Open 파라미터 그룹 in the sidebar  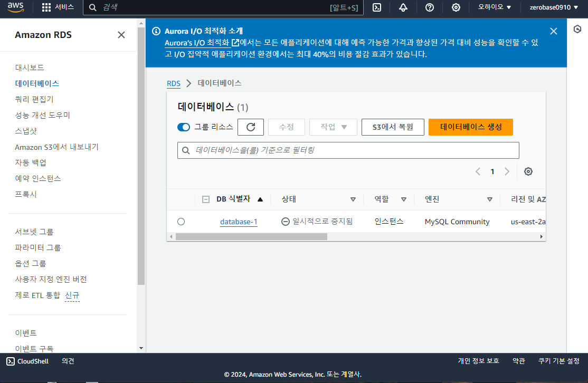click(38, 247)
